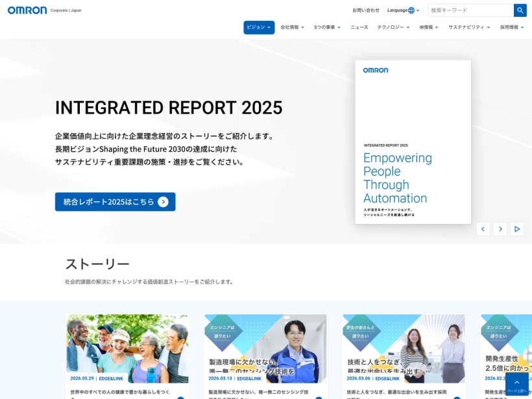This screenshot has height=399, width=532.
Task: Click 統合レポート2025はこちら button
Action: [115, 202]
